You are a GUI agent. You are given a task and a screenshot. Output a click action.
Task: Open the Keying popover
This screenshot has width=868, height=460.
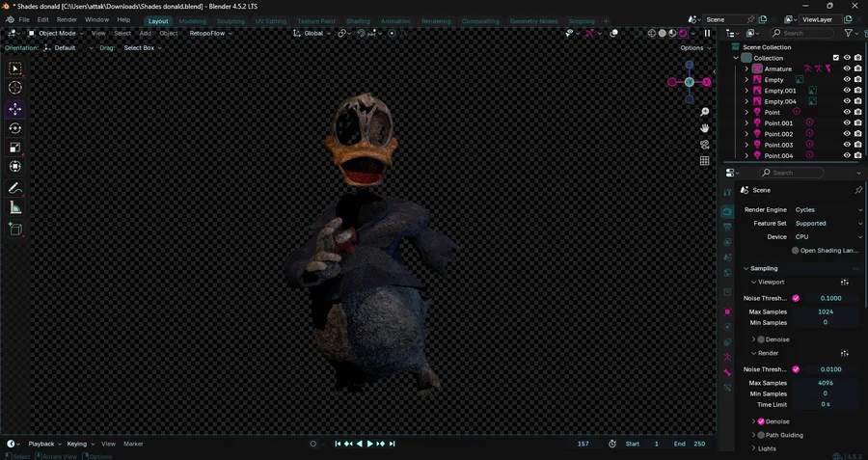click(80, 444)
